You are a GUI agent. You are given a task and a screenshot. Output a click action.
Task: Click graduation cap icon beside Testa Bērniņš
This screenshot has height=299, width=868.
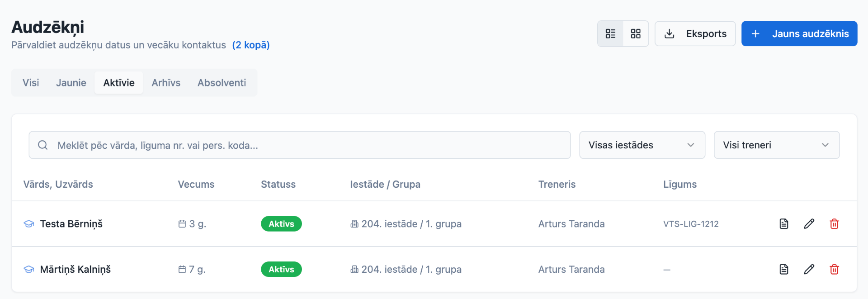[29, 224]
